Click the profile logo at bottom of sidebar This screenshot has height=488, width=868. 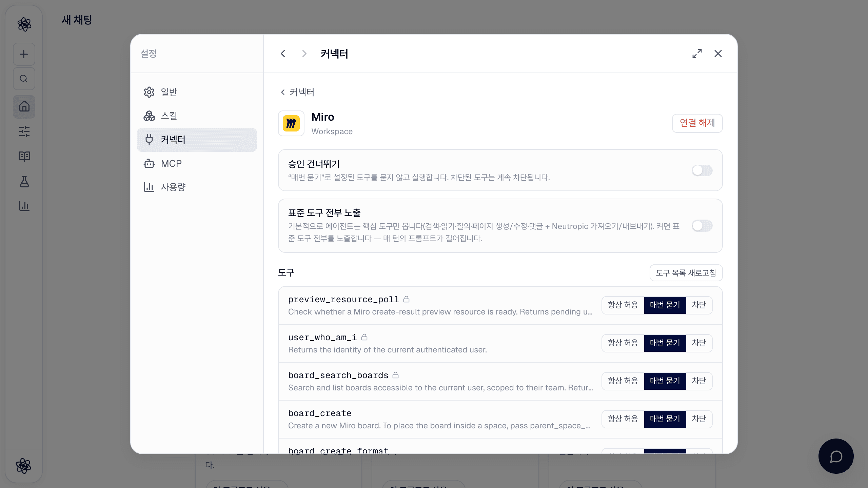(x=24, y=466)
